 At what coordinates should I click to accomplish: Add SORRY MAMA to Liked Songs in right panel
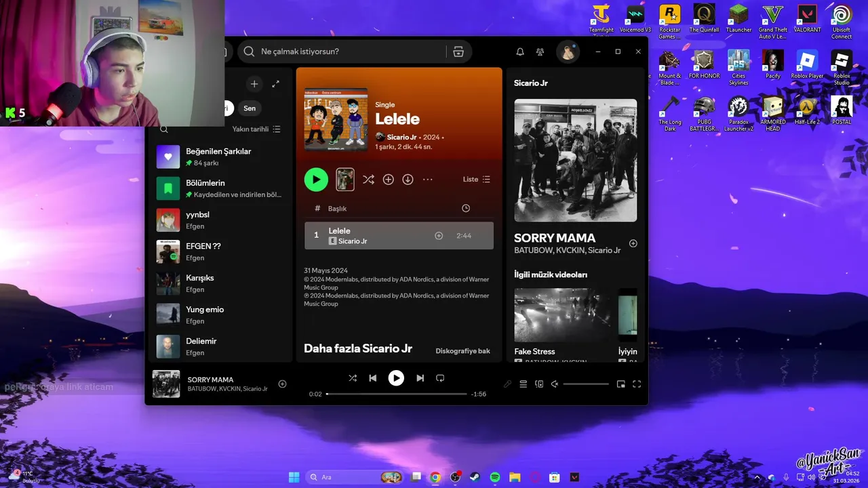[633, 243]
